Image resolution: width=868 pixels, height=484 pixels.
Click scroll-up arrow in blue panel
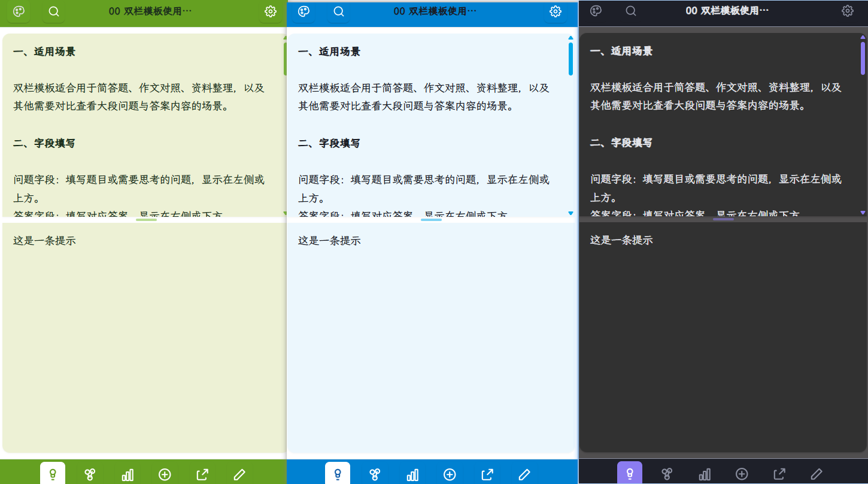[570, 38]
